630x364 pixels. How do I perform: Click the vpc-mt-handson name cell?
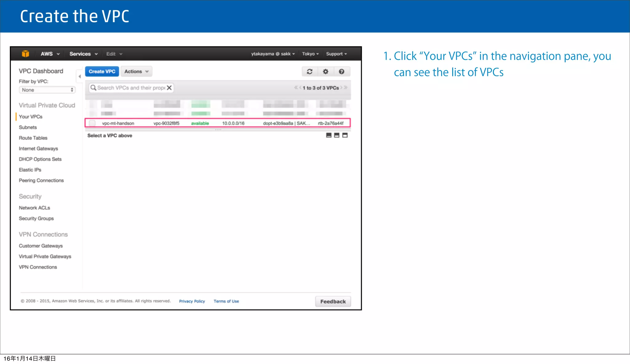pos(118,123)
